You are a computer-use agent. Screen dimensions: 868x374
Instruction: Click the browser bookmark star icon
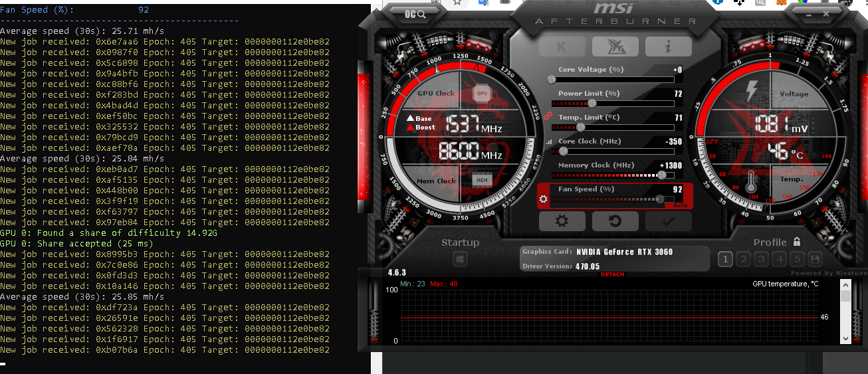click(x=457, y=3)
